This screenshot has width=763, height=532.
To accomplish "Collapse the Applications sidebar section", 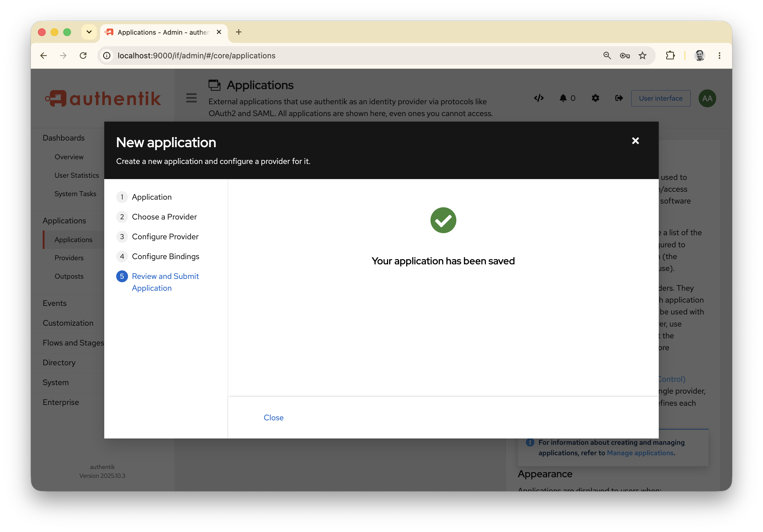I will 64,221.
